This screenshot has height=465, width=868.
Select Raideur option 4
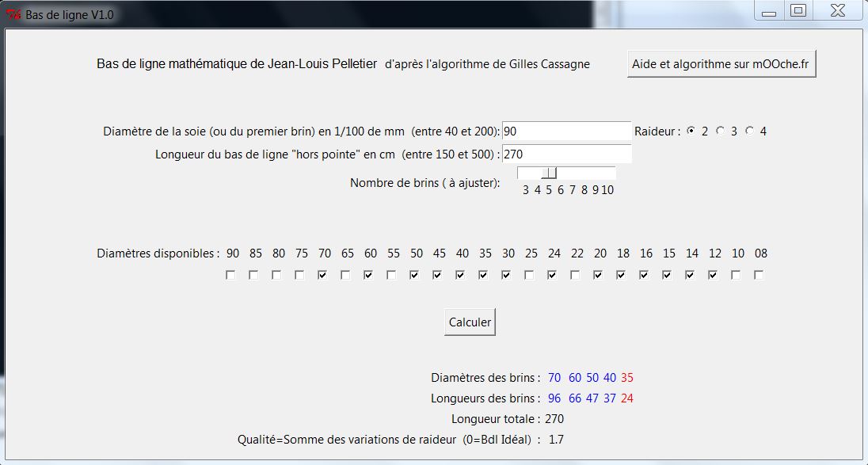tap(749, 131)
